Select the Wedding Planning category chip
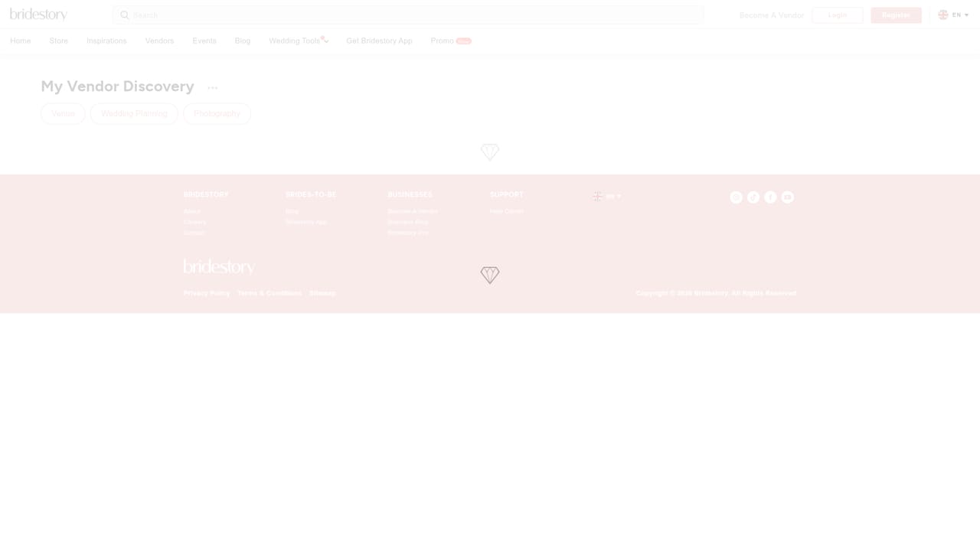The width and height of the screenshot is (980, 551). pos(134,113)
